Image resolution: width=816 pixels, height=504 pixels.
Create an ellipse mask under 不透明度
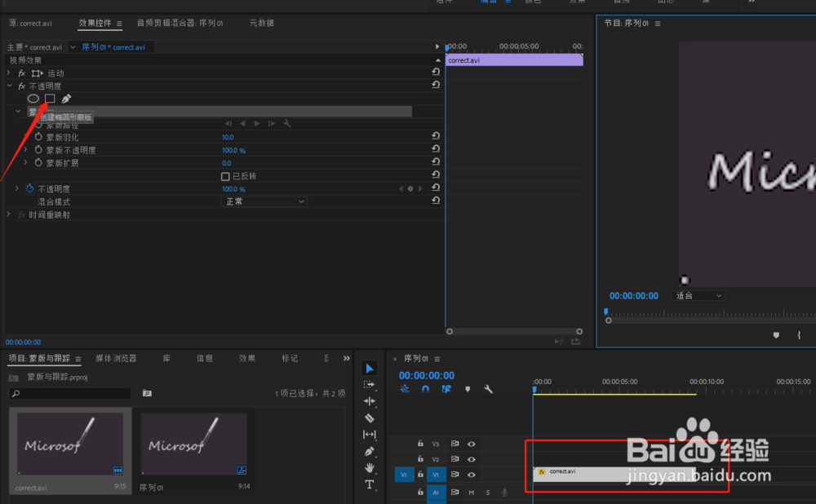pos(33,99)
